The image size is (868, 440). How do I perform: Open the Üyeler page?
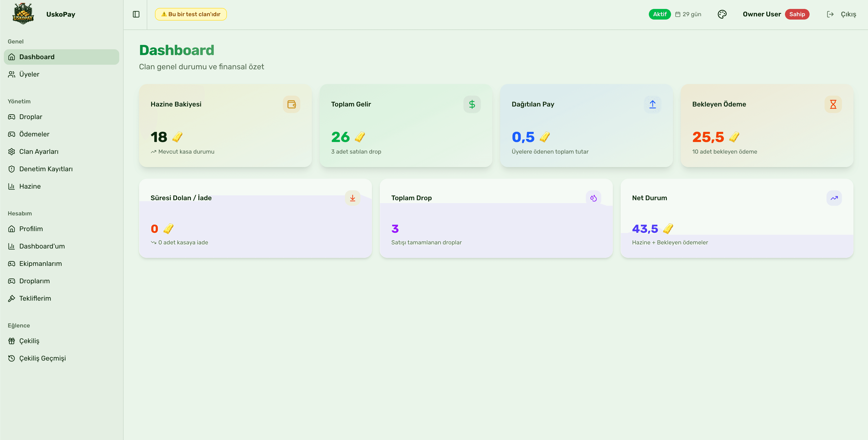(x=29, y=74)
